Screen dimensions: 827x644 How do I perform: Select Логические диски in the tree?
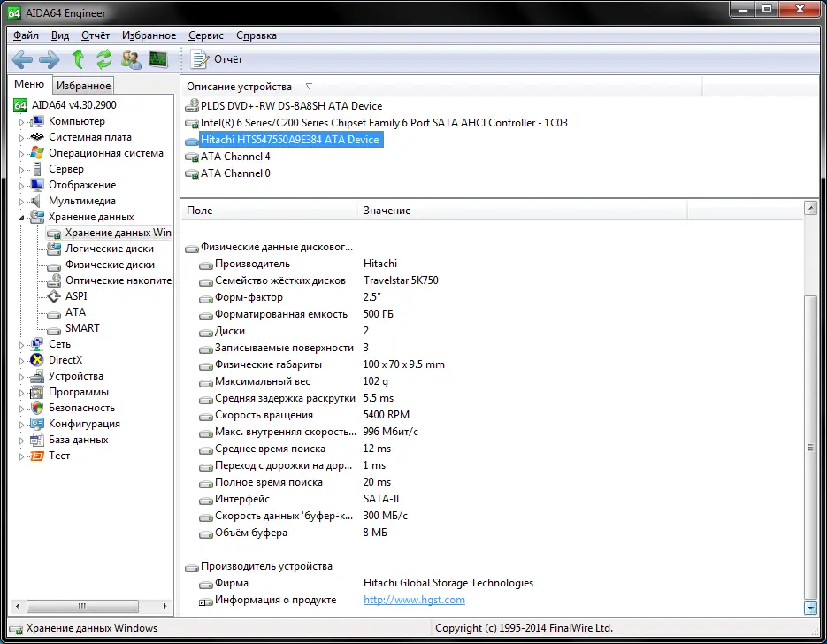pyautogui.click(x=110, y=249)
